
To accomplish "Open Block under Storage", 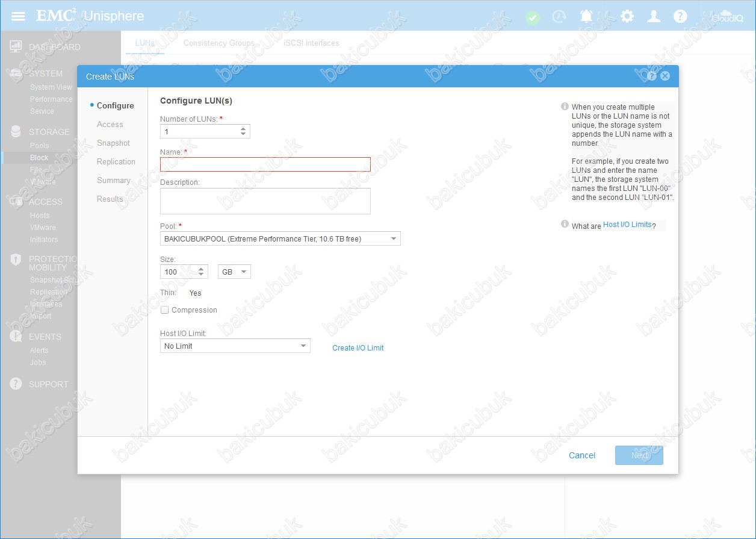I will (x=39, y=158).
